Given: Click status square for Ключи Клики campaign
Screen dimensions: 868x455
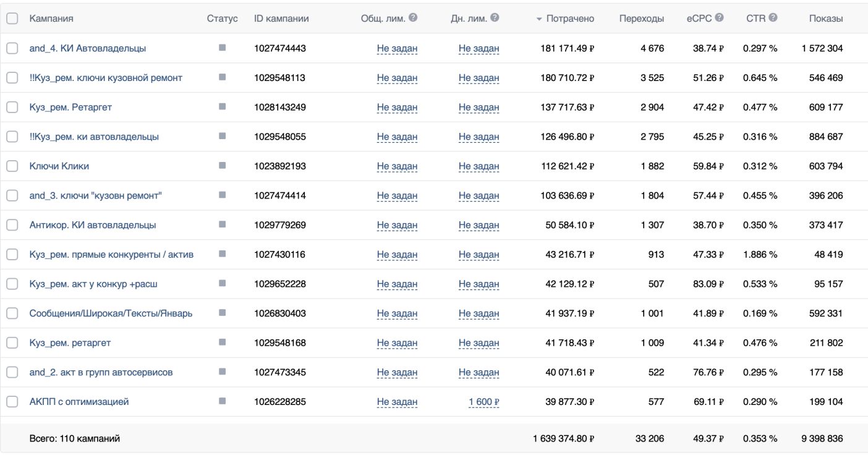Looking at the screenshot, I should (x=223, y=166).
